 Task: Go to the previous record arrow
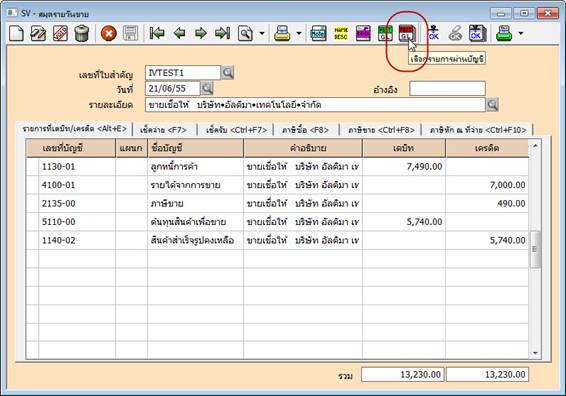coord(179,34)
